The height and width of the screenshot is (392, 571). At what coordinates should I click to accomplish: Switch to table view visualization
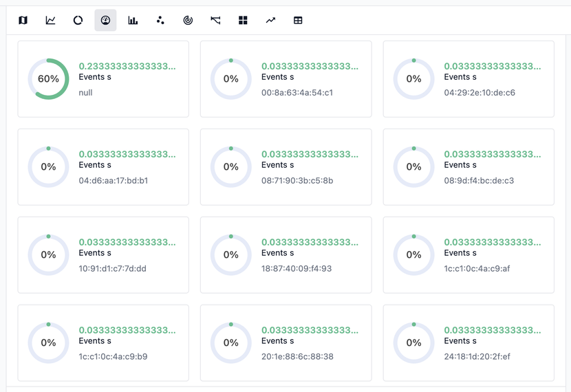click(x=298, y=21)
